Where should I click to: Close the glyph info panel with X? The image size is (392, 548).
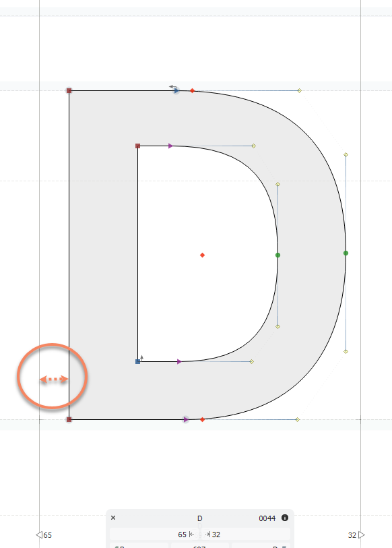[113, 518]
